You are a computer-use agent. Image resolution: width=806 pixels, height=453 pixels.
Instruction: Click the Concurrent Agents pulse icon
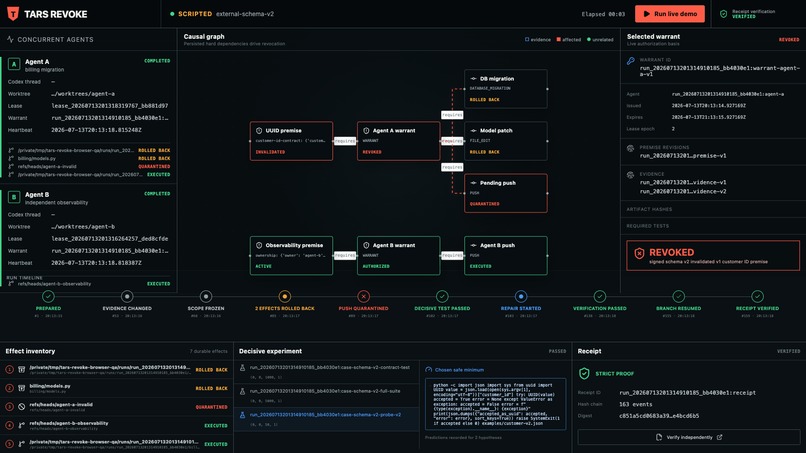(10, 39)
